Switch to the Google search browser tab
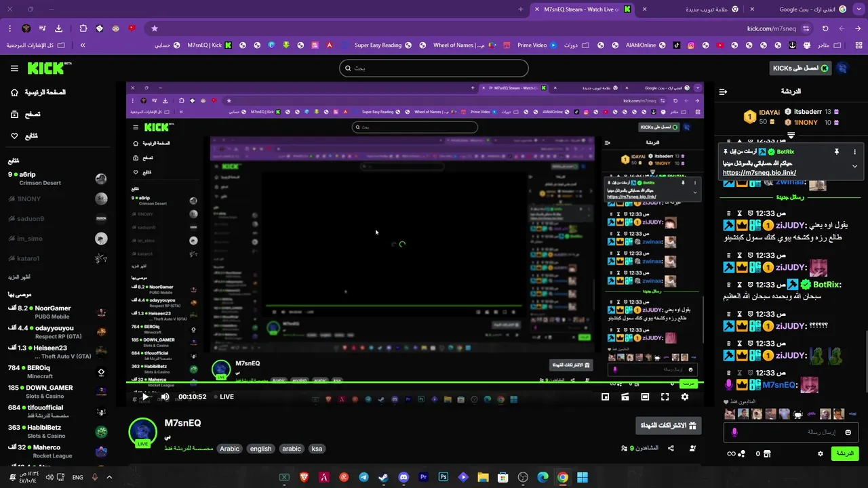The height and width of the screenshot is (488, 868). click(x=810, y=9)
